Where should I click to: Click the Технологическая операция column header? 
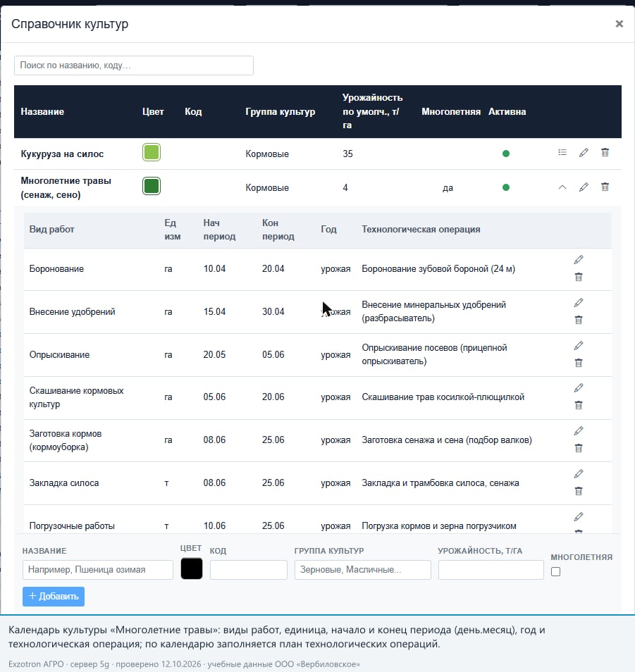point(421,230)
